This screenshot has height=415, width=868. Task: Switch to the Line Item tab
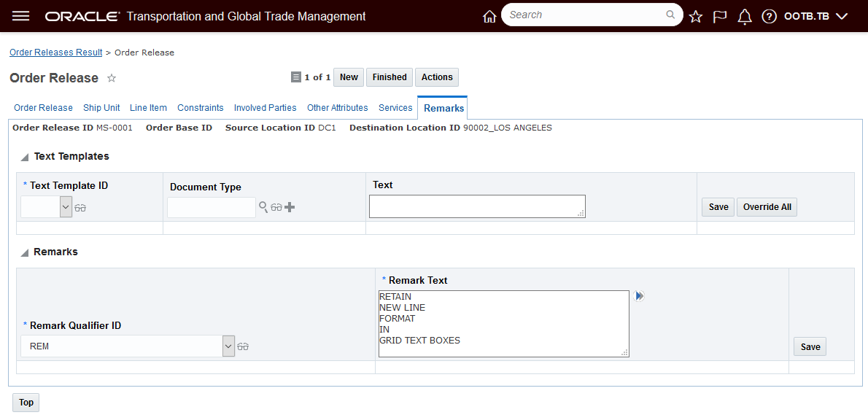coord(148,108)
